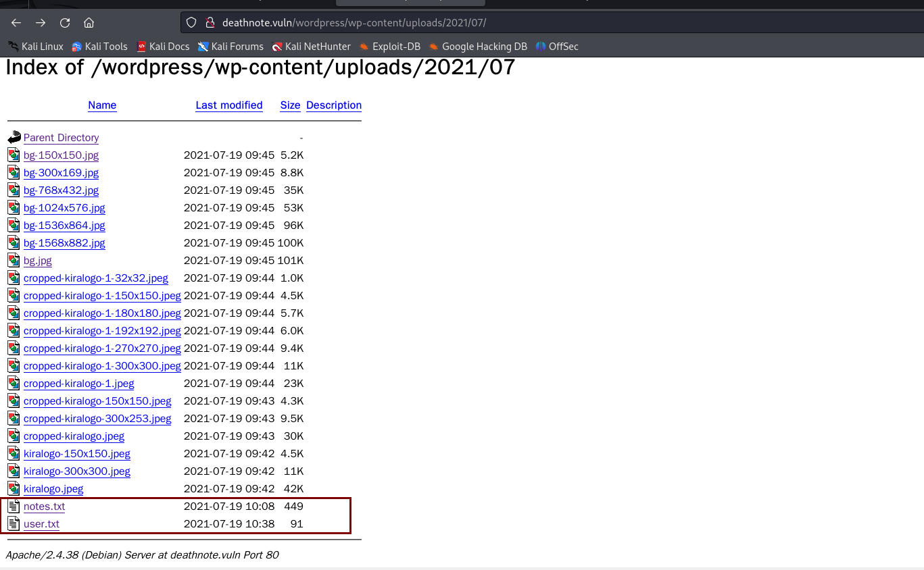
Task: Click the image icon beside kiralogo-300x300.jpeg
Action: [14, 471]
